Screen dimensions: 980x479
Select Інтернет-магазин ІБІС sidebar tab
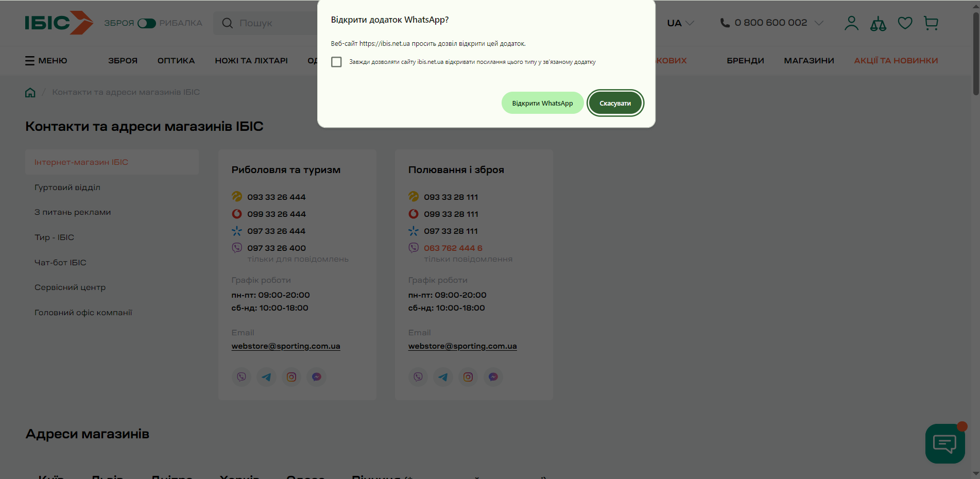click(112, 162)
